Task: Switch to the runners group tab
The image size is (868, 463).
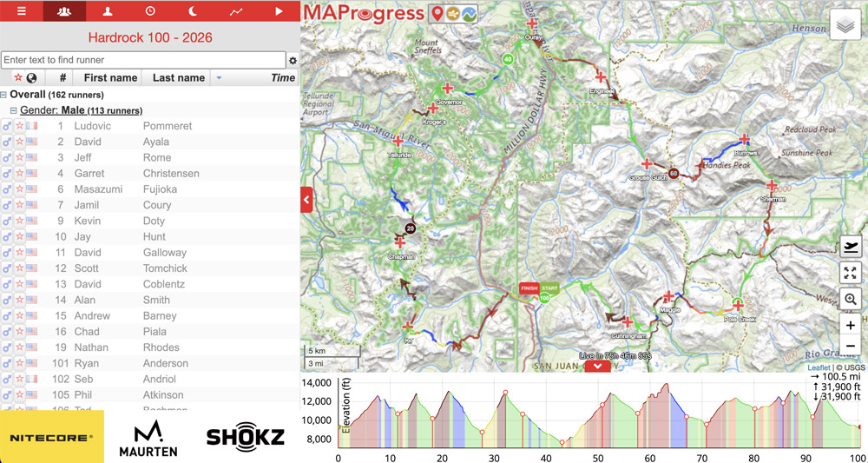Action: point(64,11)
